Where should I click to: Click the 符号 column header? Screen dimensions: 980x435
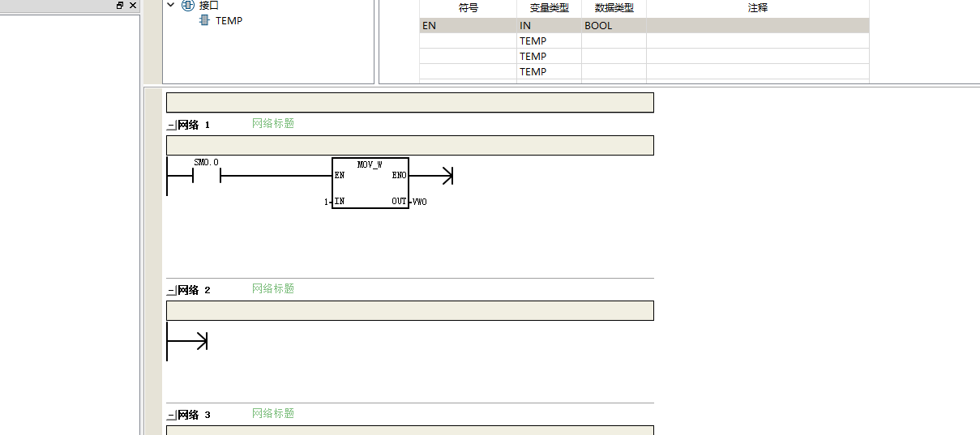coord(469,8)
